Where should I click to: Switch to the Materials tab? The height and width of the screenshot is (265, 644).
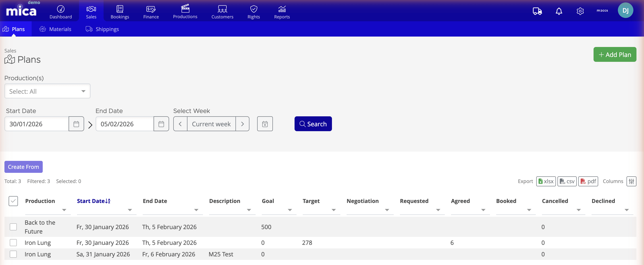coord(55,29)
